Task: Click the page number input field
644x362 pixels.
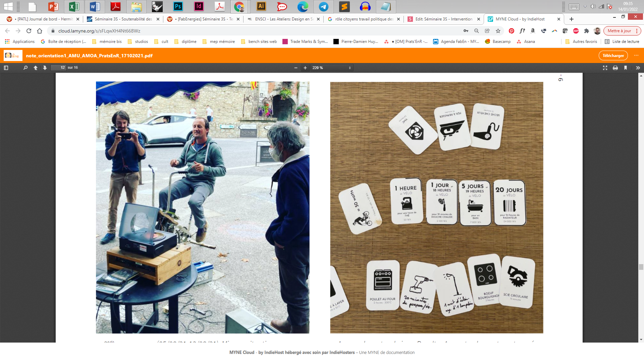Action: [58, 68]
